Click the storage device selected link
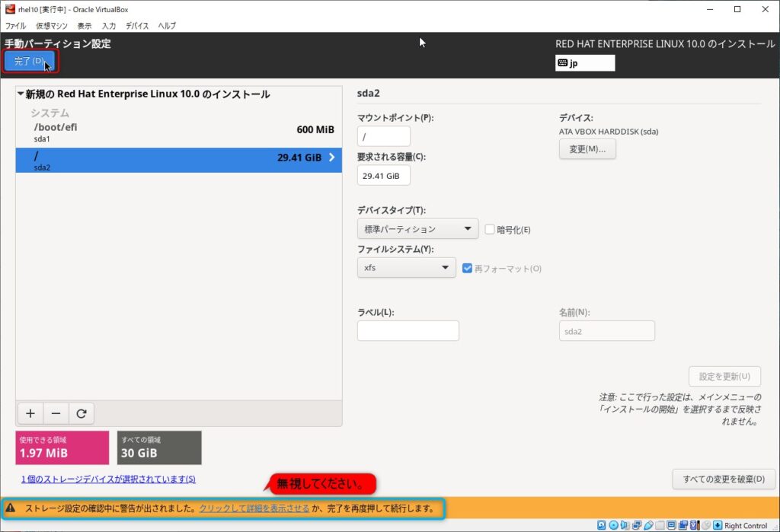 point(108,479)
